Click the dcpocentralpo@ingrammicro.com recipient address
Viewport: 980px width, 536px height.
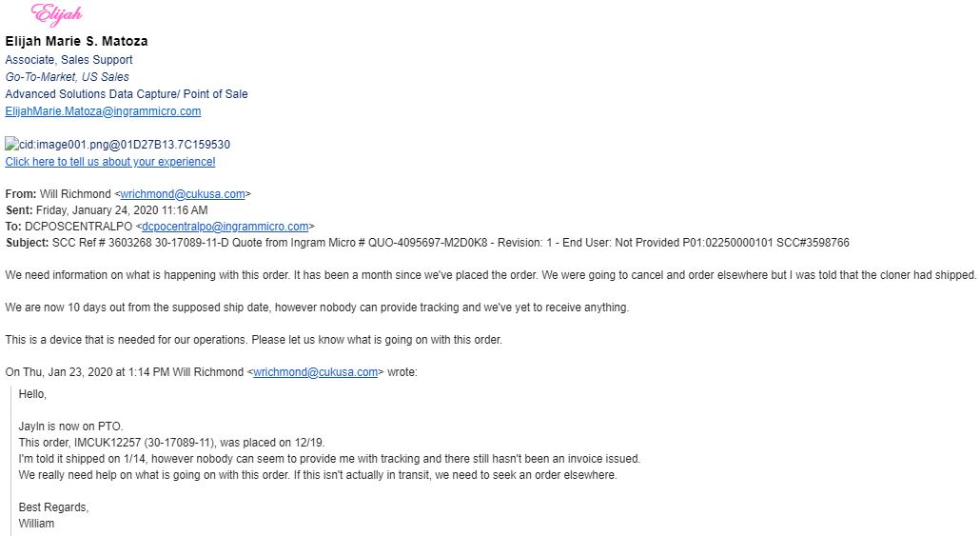click(225, 227)
